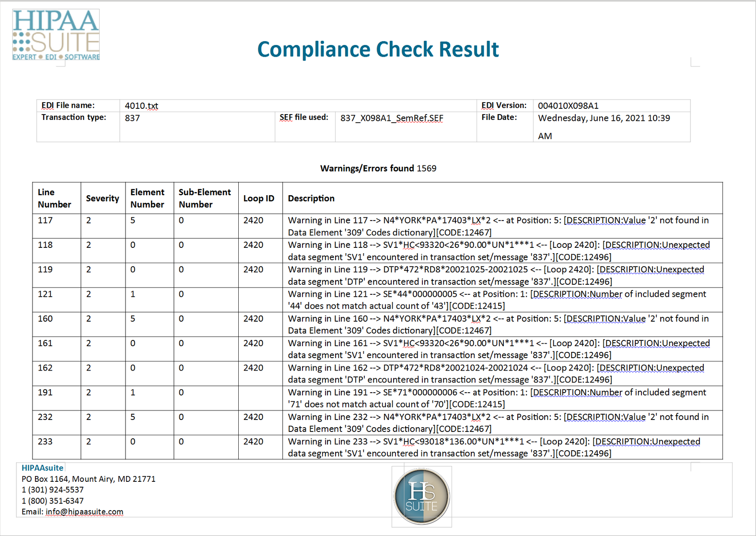
Task: Click the HIPAAsuite company name in footer
Action: pos(42,467)
